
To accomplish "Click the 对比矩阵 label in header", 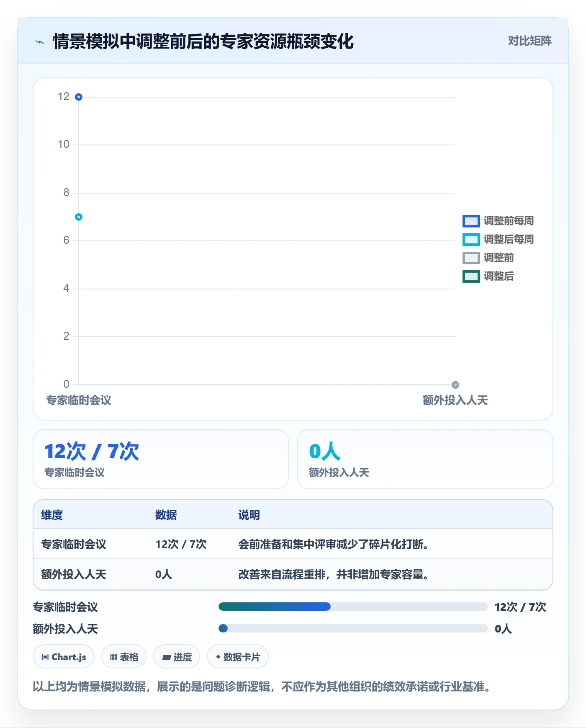I will tap(529, 41).
